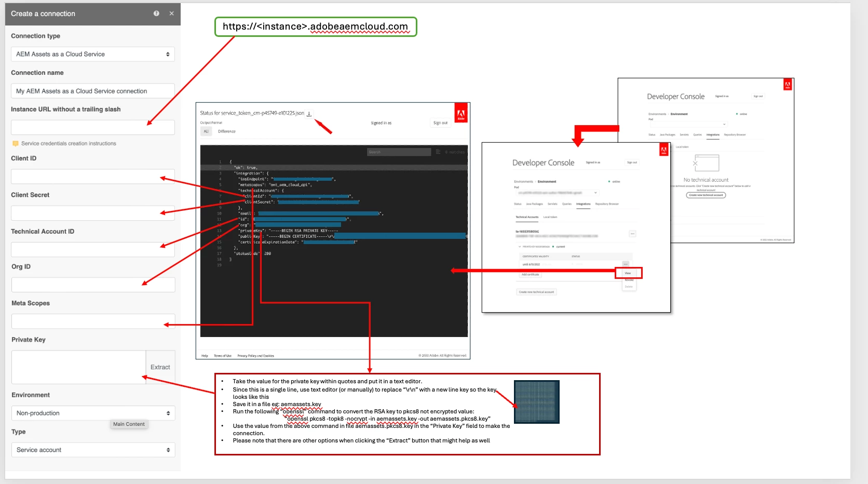
Task: Click the empty-state window icon above No technical account
Action: tap(706, 163)
